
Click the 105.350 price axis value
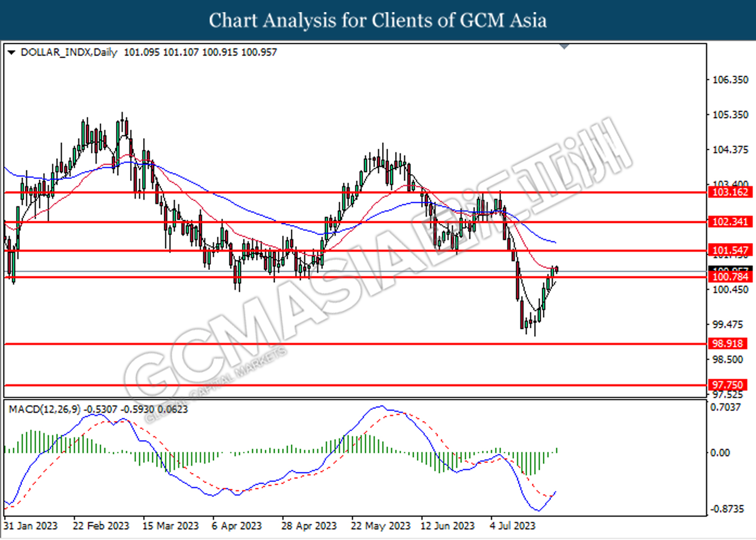(x=730, y=114)
